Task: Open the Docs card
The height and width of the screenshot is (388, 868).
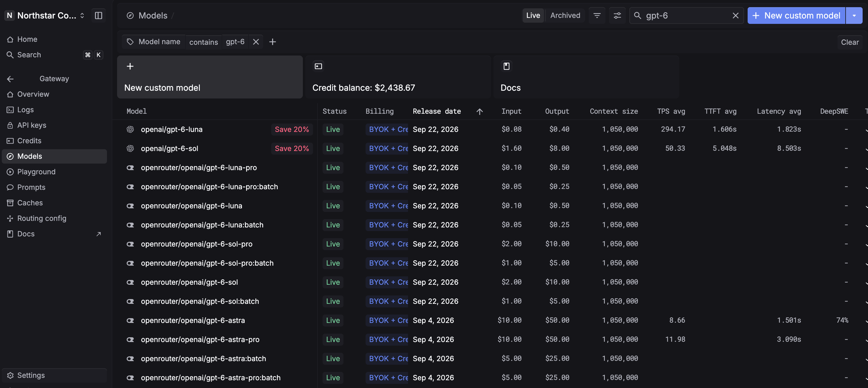Action: pos(586,77)
